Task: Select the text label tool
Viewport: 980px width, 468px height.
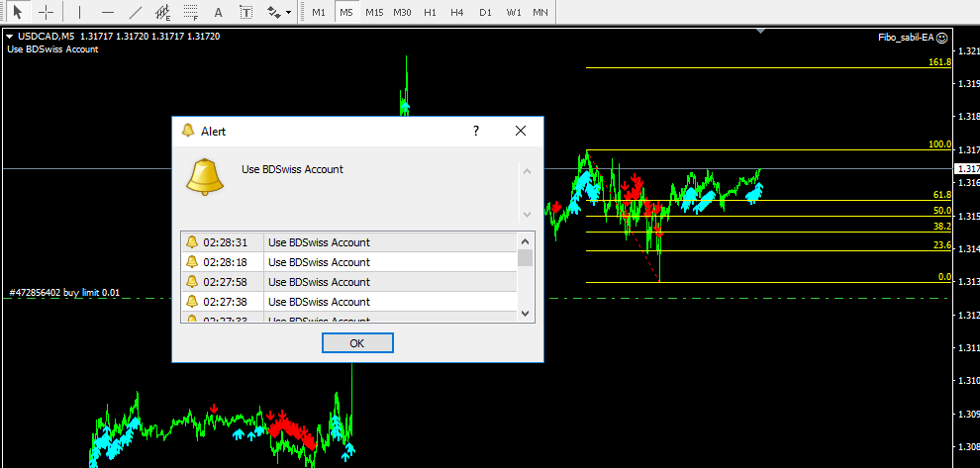Action: [246, 12]
